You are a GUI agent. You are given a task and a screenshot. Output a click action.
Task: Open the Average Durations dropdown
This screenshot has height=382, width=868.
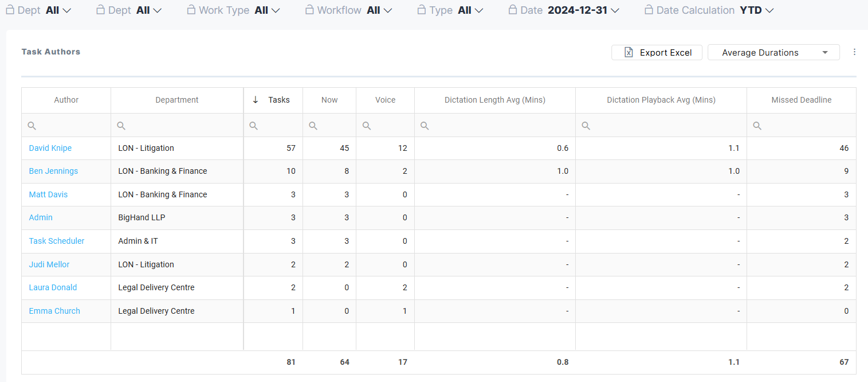point(773,53)
